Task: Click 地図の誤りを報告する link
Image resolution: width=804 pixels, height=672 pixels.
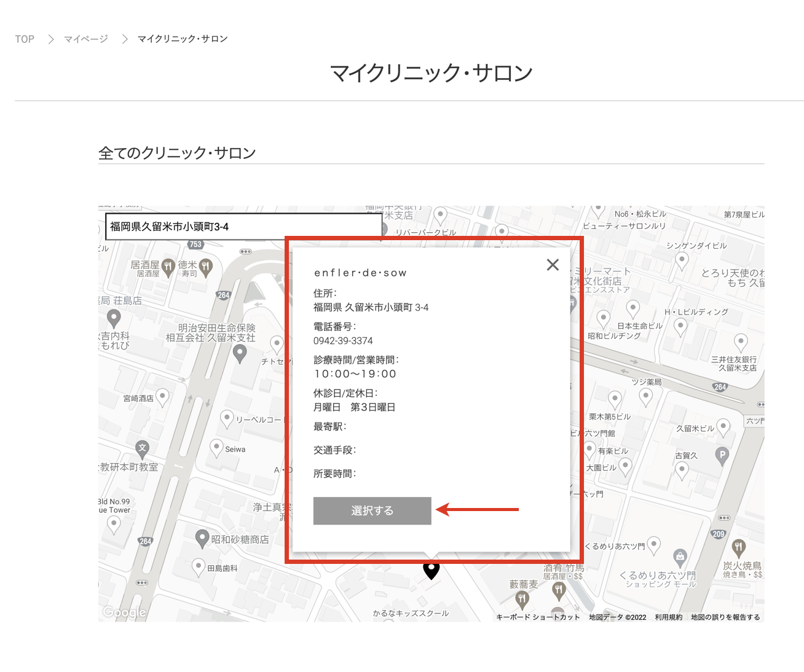Action: pos(725,617)
